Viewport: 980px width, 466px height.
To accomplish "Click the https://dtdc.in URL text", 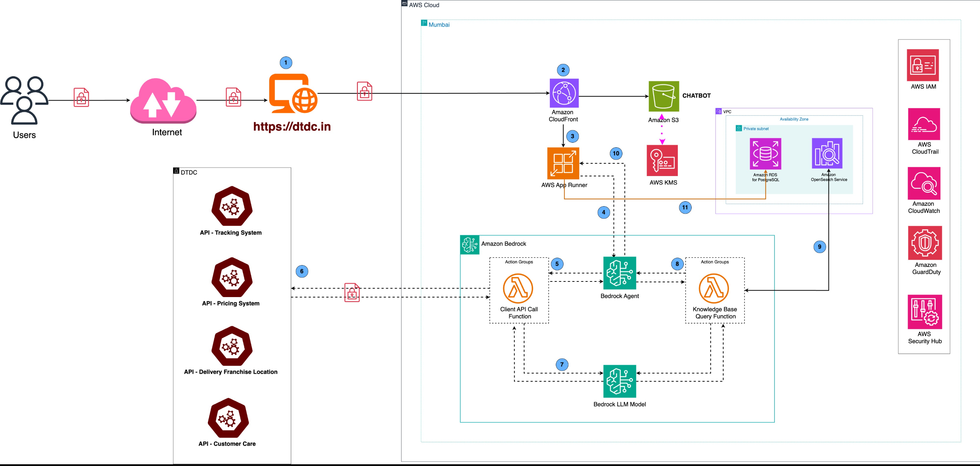I will tap(292, 126).
